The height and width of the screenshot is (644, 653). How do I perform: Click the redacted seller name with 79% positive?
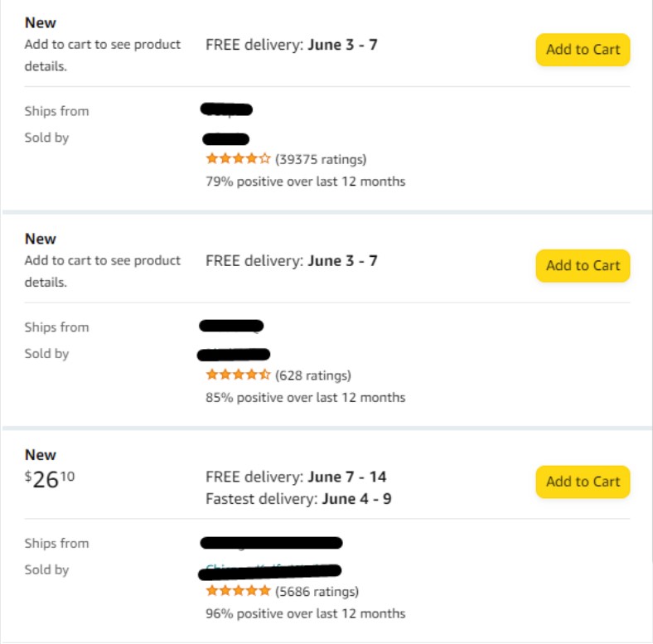click(x=225, y=139)
